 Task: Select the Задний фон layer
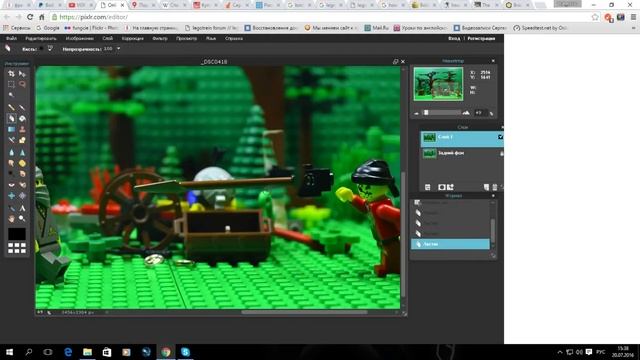pyautogui.click(x=461, y=153)
